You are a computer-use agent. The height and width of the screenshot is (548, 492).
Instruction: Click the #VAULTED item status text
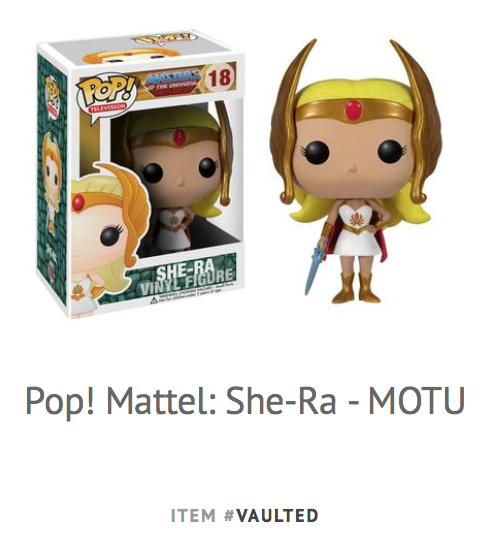(x=271, y=516)
